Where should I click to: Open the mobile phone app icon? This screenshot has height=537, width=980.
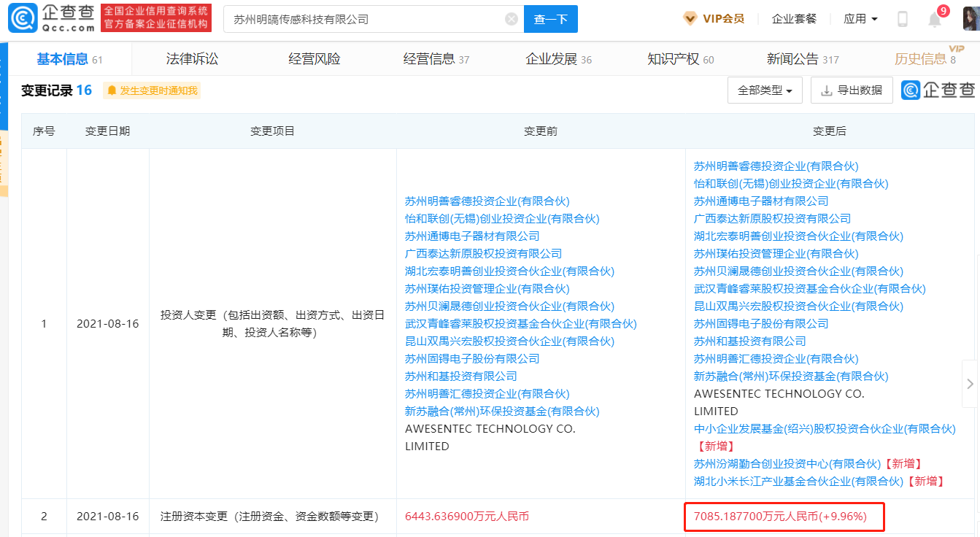tap(903, 19)
